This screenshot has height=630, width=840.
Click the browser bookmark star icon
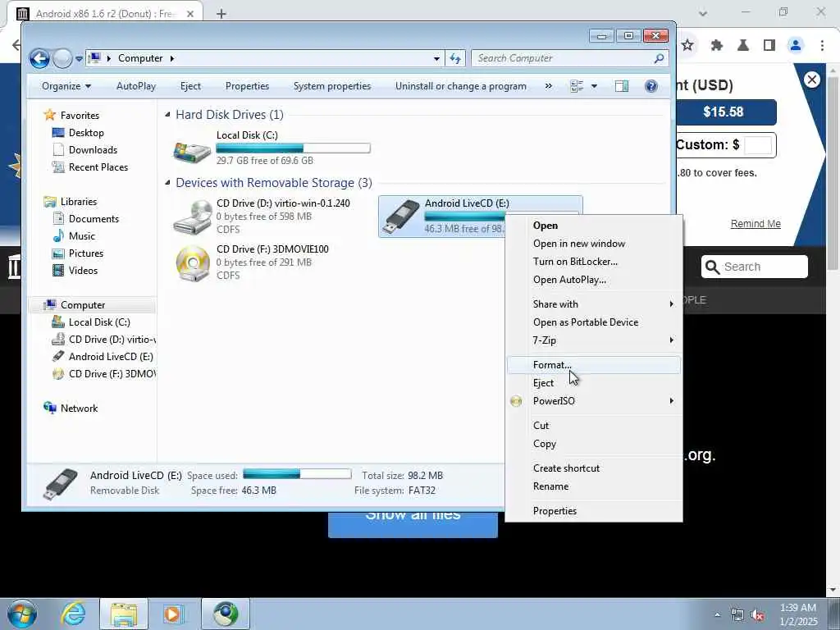tap(687, 46)
